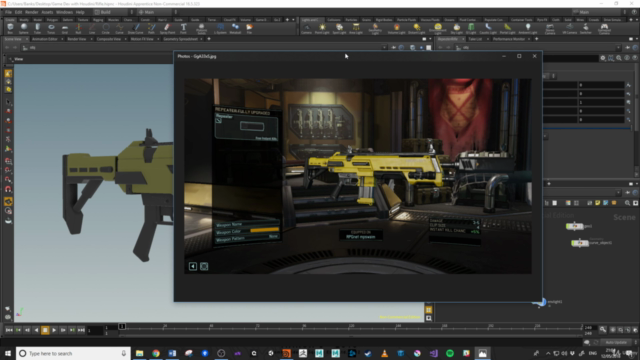This screenshot has width=640, height=360.
Task: Open VLC from taskbar
Action: tap(384, 353)
